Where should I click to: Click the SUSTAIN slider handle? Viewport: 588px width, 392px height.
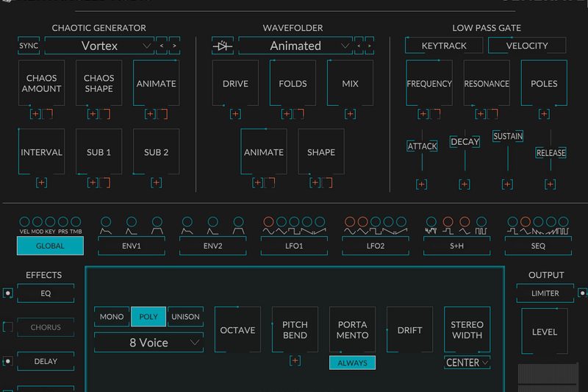click(x=508, y=136)
